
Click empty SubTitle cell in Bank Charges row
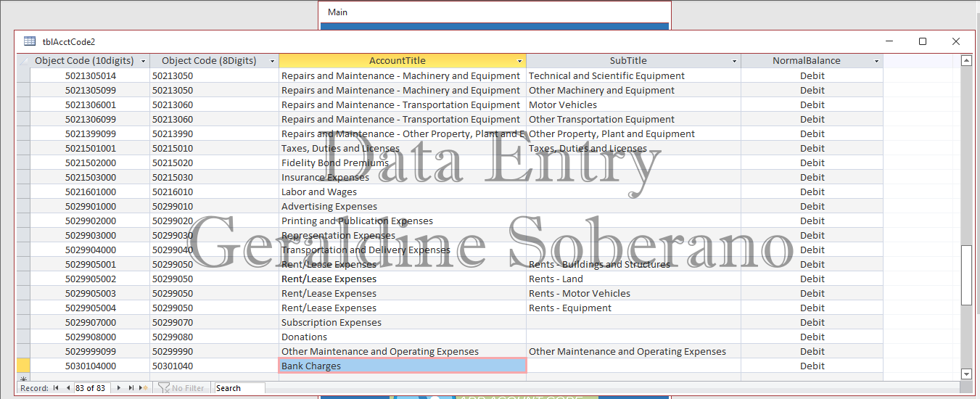(633, 366)
